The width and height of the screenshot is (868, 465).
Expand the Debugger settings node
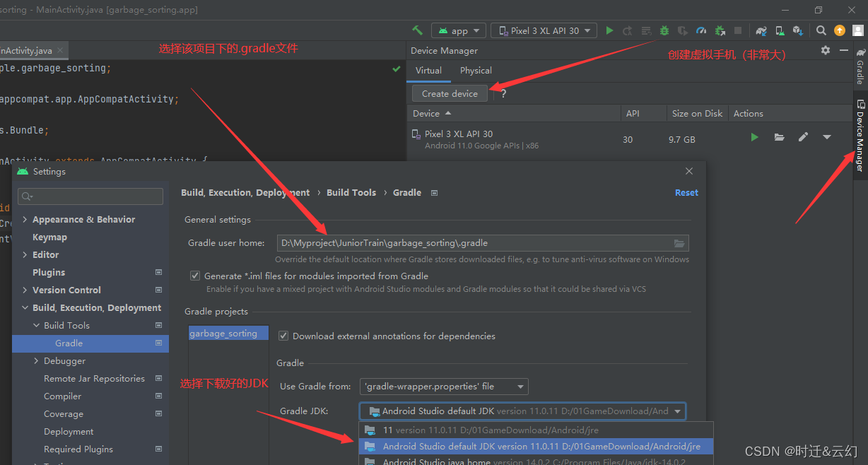click(x=37, y=360)
